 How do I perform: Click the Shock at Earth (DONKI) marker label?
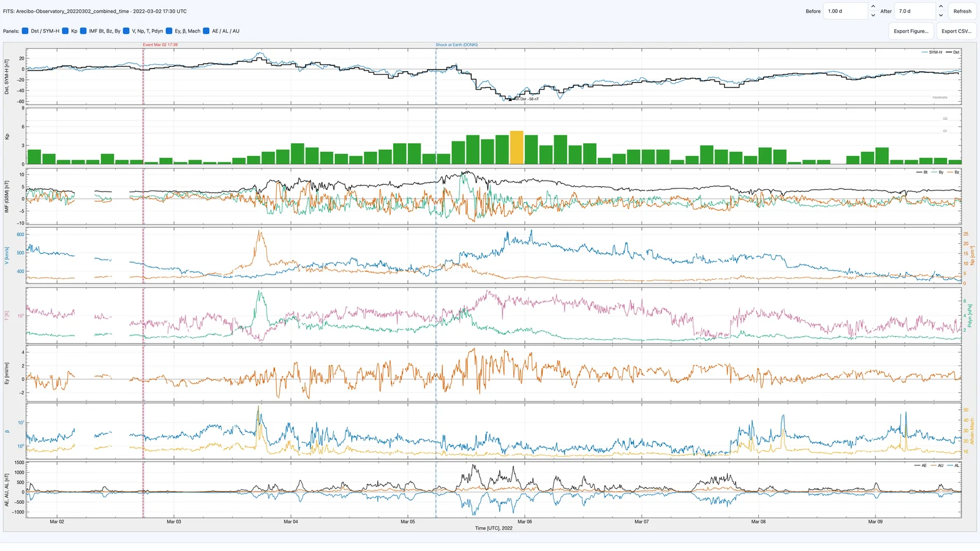pos(457,45)
